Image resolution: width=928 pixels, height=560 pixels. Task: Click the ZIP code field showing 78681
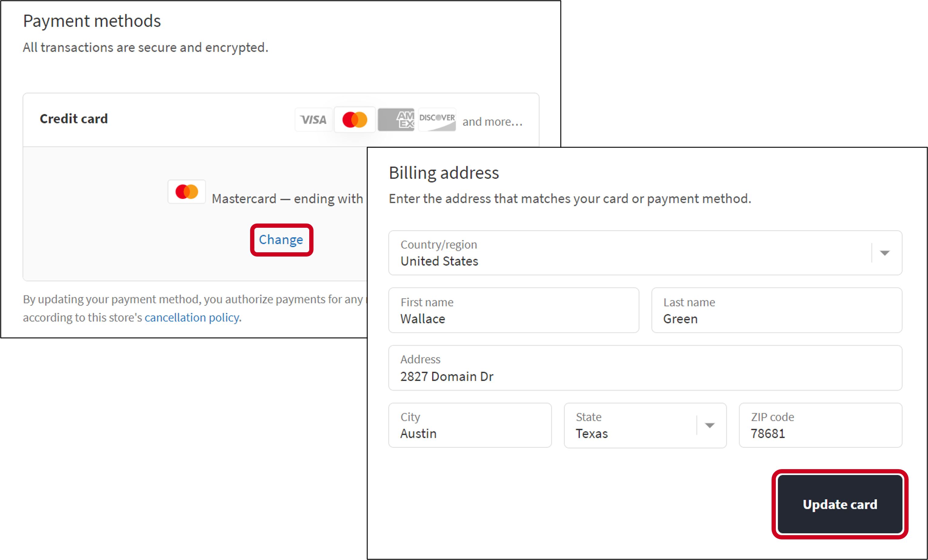(x=820, y=425)
